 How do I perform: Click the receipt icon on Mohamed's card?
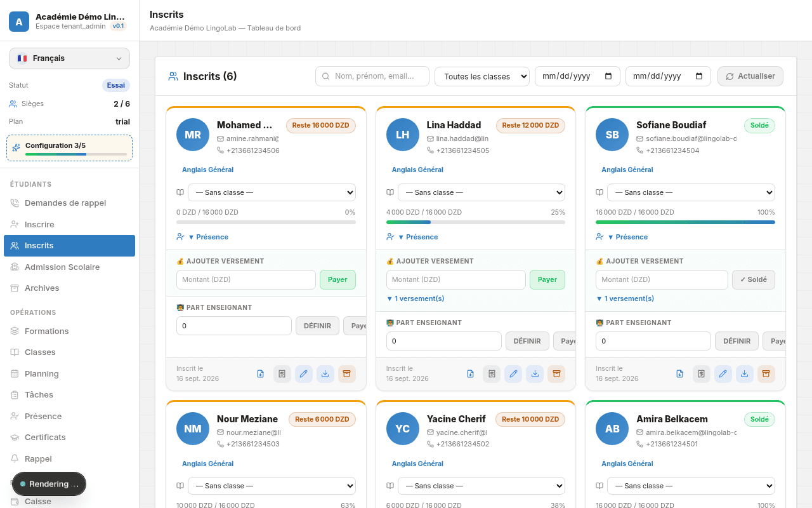(x=282, y=373)
